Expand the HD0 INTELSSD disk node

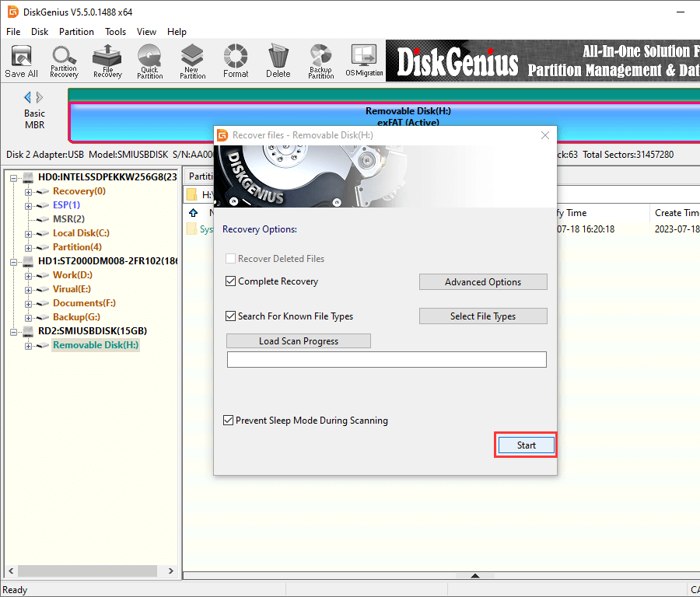15,177
